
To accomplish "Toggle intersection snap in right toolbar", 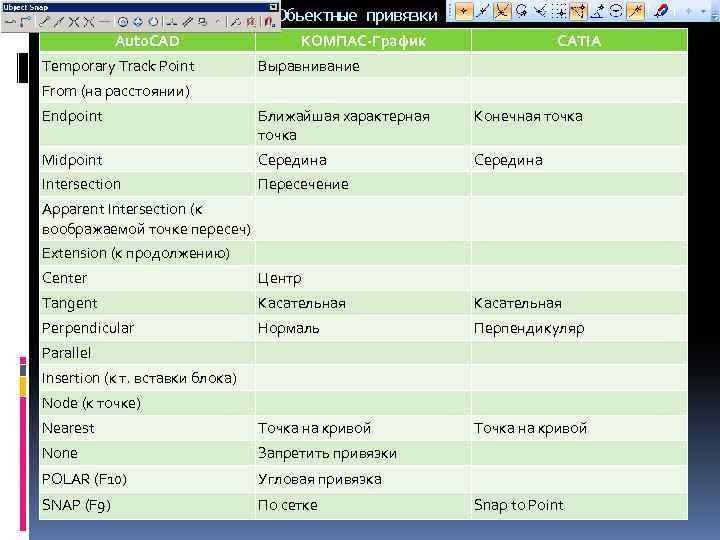I will pyautogui.click(x=502, y=11).
